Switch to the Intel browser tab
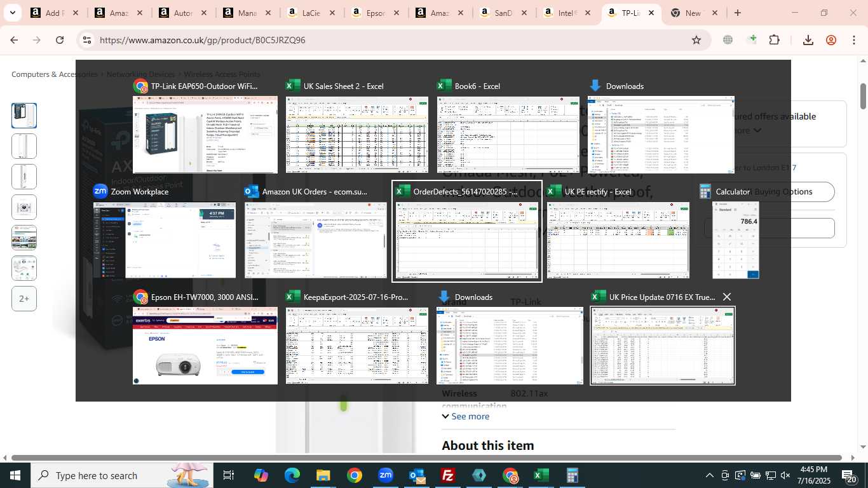 pos(567,13)
